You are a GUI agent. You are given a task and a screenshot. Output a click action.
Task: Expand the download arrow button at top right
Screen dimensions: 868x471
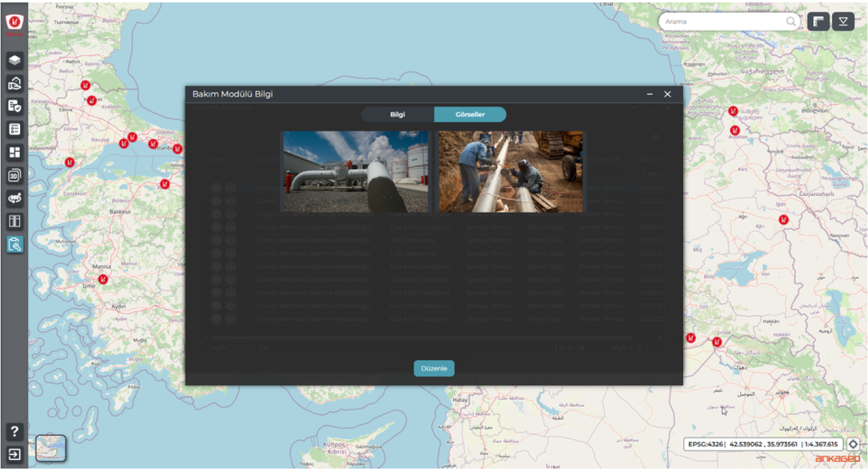pos(843,21)
